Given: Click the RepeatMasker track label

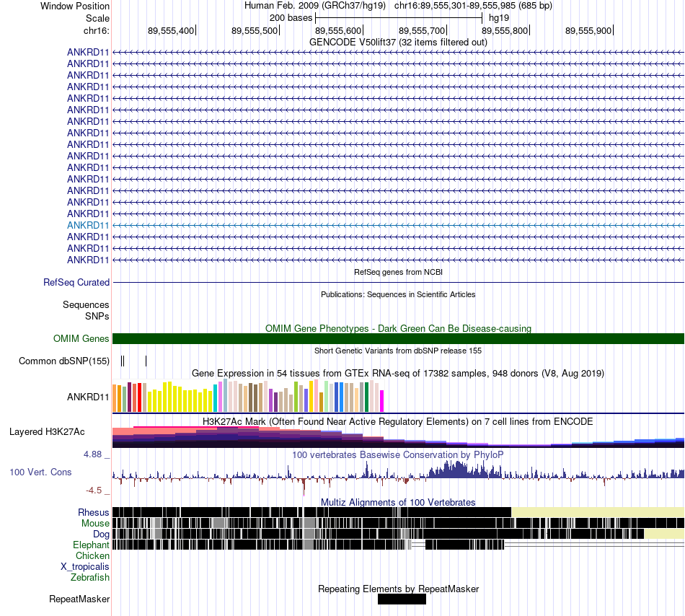Looking at the screenshot, I should [x=79, y=599].
